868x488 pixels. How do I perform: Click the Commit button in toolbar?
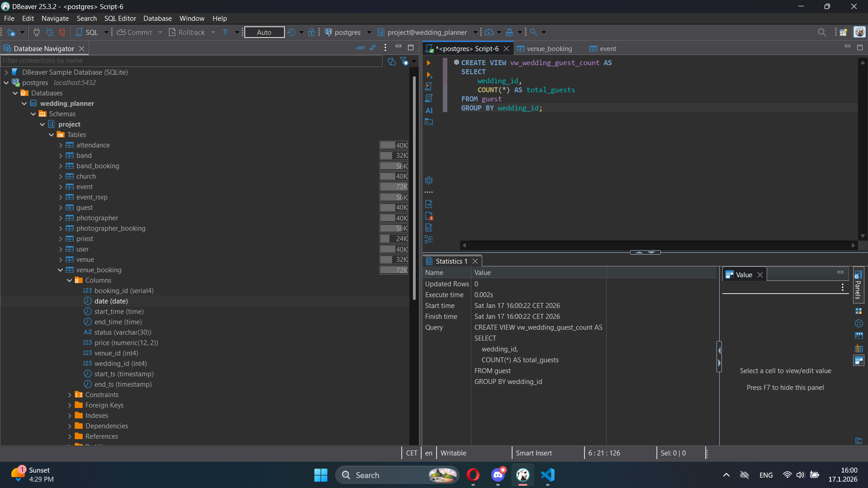coord(135,32)
